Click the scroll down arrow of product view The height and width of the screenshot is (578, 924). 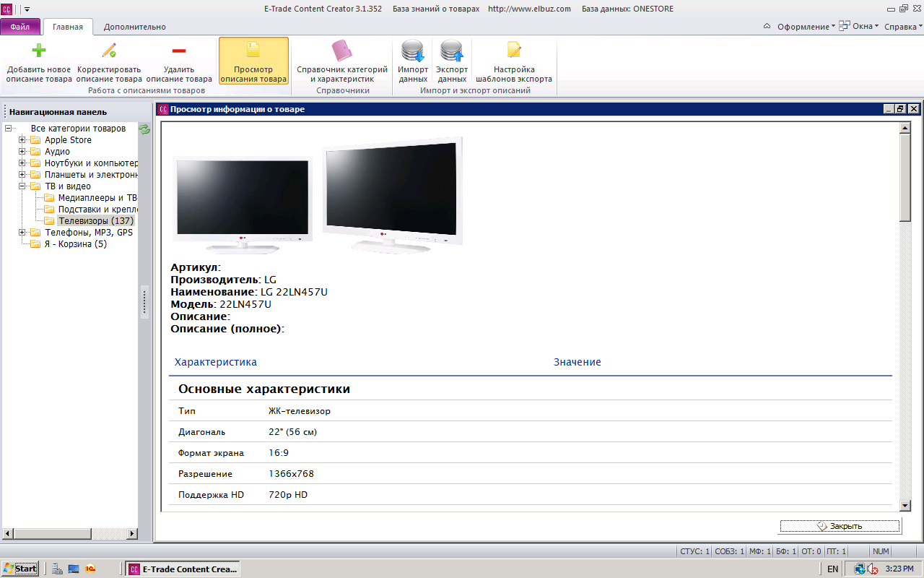(905, 506)
